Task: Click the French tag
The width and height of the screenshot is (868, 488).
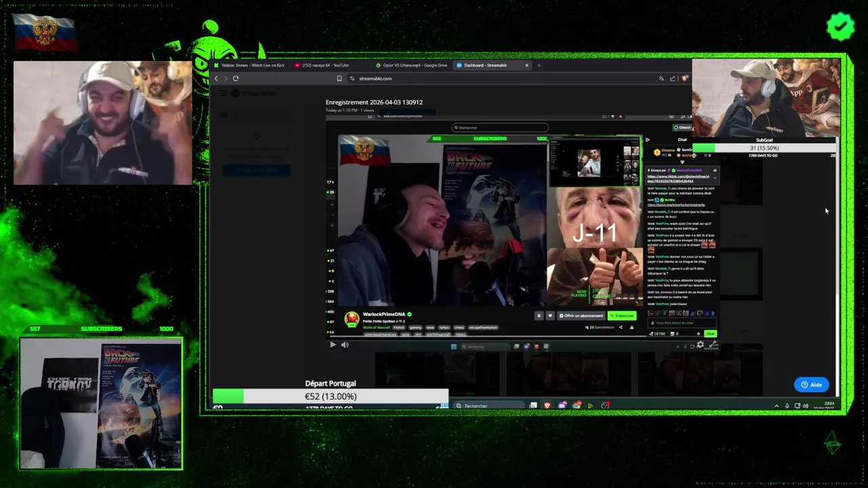Action: point(399,327)
